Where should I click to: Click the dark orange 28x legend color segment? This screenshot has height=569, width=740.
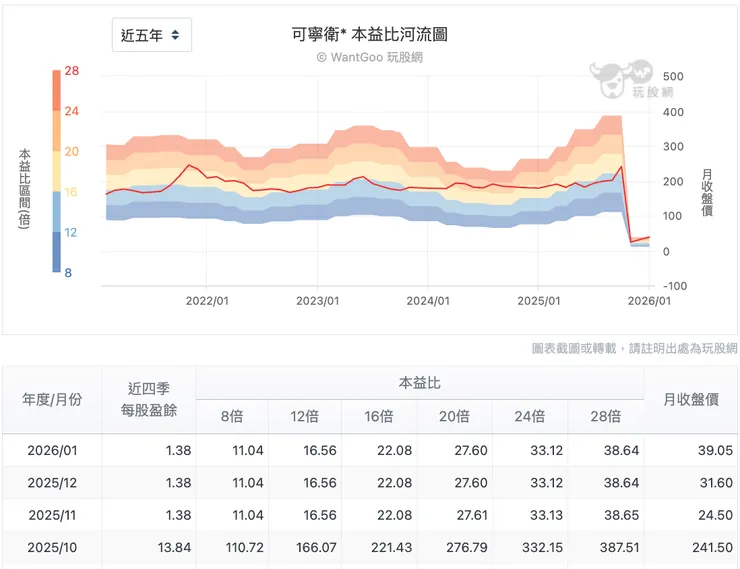coord(56,90)
